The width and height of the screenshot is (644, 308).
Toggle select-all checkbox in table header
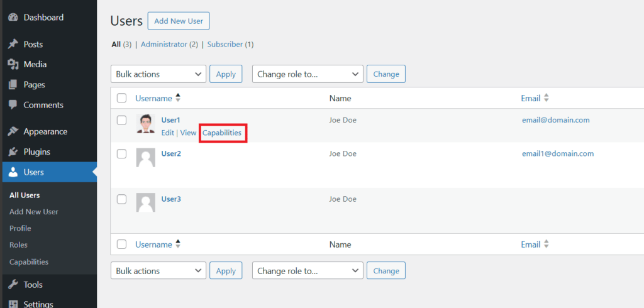tap(122, 98)
